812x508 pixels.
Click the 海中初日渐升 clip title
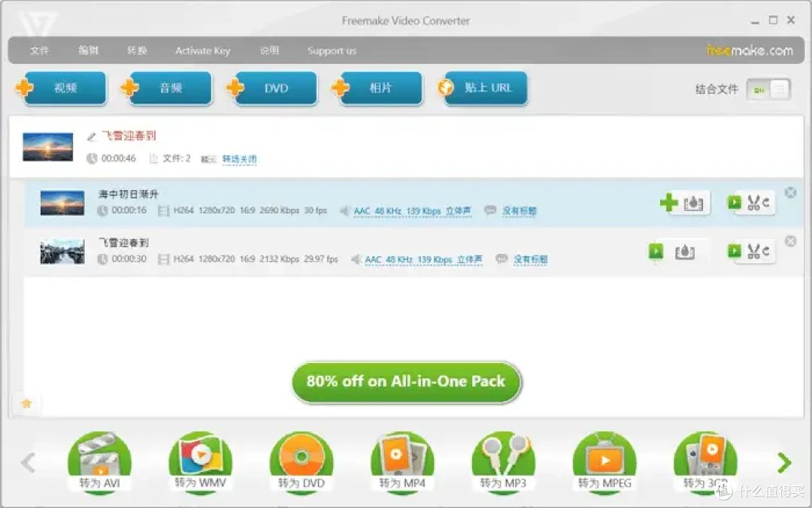click(129, 194)
